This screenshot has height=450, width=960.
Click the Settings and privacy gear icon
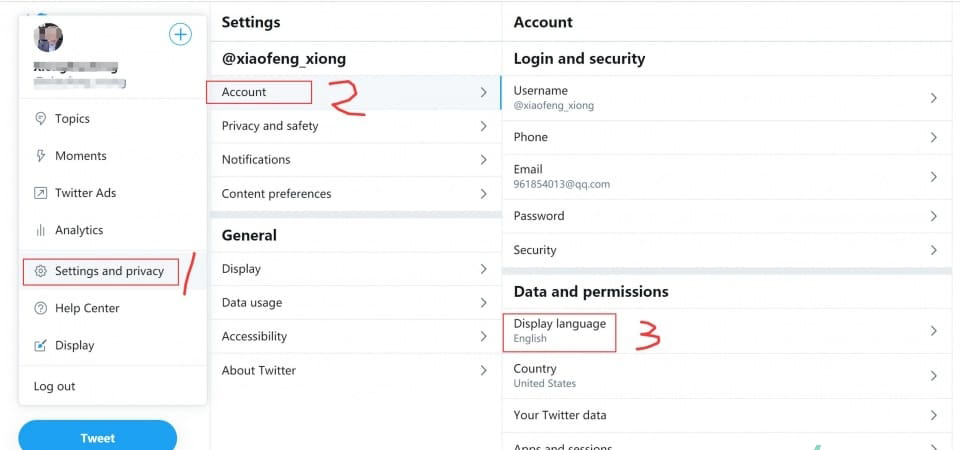[x=40, y=271]
